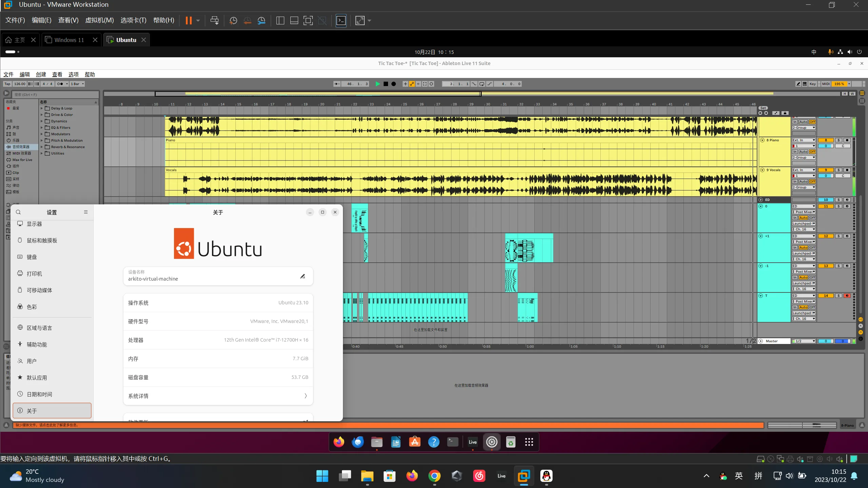Toggle the Mixer section M button
868x488 pixels.
click(x=861, y=332)
